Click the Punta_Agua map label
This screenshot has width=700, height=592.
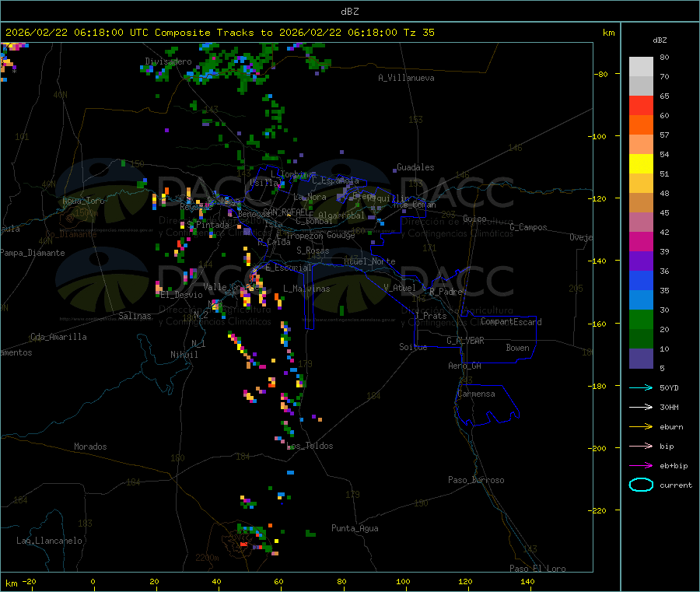pyautogui.click(x=355, y=528)
